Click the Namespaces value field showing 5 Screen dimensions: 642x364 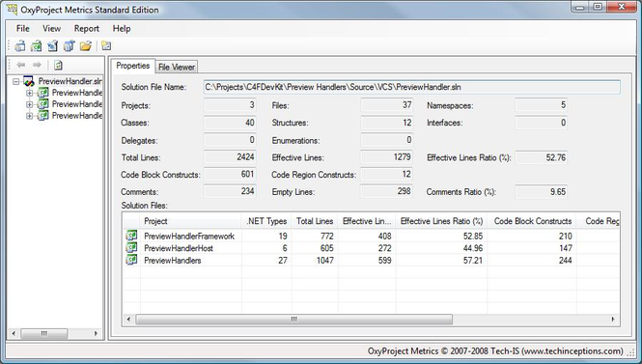point(542,105)
